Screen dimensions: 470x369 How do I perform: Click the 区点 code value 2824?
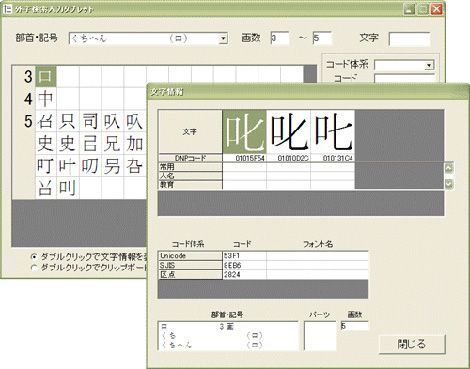click(244, 275)
